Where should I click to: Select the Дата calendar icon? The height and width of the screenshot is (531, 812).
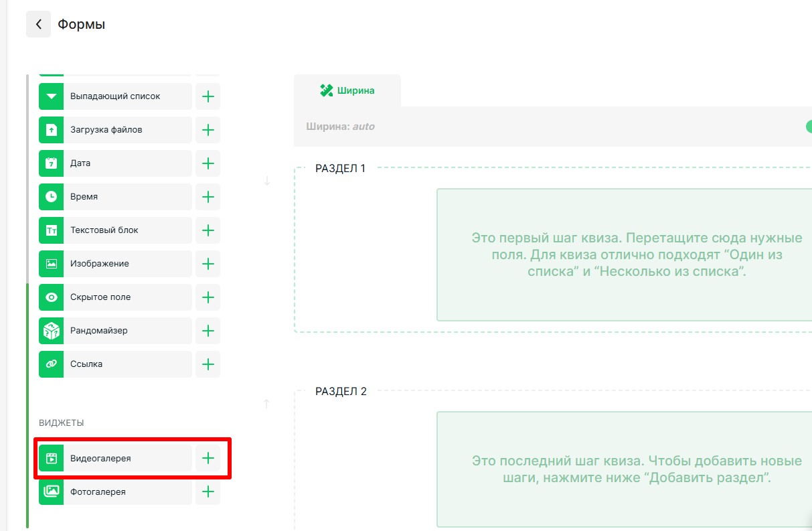coord(51,163)
